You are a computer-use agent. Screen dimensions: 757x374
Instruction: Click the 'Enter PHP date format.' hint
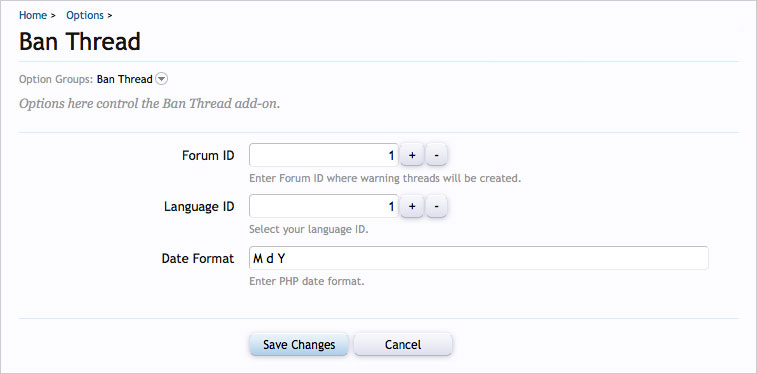[x=307, y=281]
